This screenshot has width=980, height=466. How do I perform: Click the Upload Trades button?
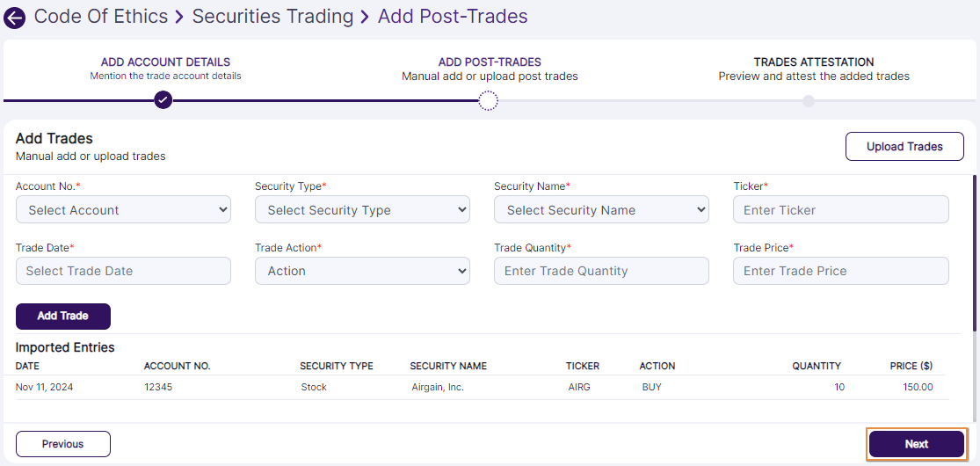click(904, 147)
